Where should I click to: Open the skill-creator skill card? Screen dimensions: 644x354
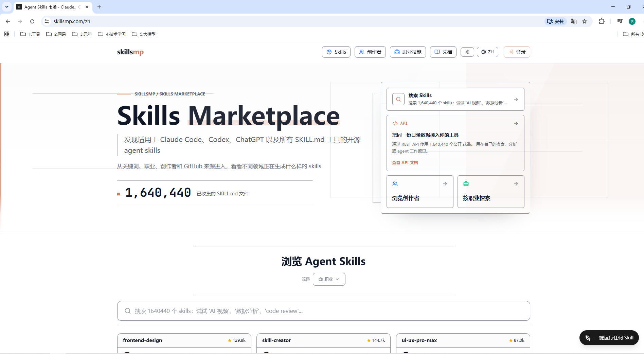323,343
